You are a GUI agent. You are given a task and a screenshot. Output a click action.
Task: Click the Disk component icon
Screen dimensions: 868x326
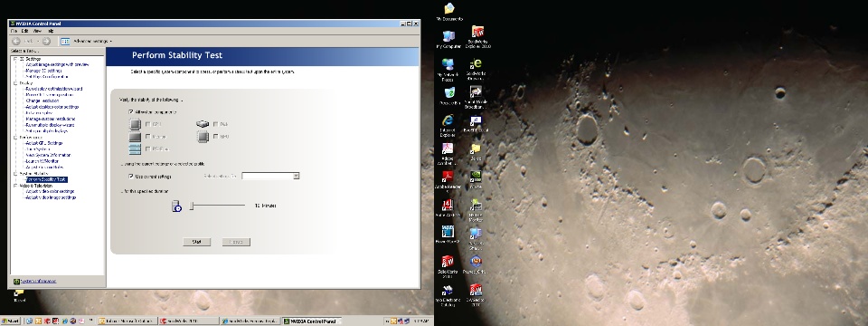[x=203, y=124]
